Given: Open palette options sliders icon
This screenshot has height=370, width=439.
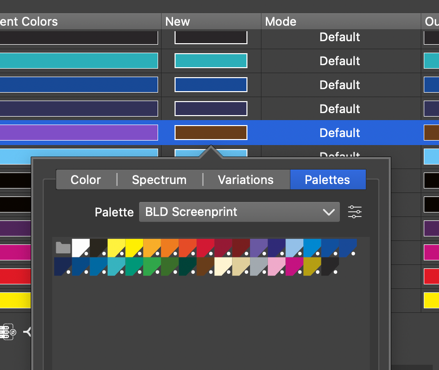Looking at the screenshot, I should click(x=355, y=212).
